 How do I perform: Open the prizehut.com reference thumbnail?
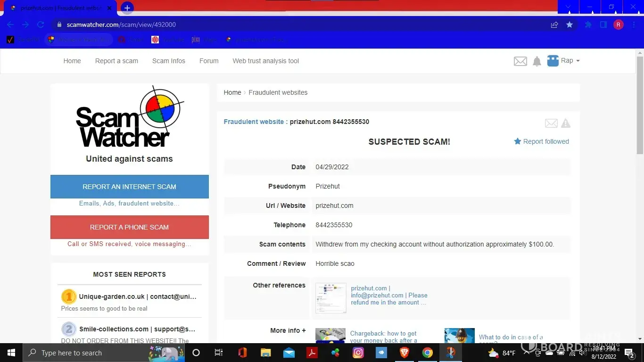click(x=331, y=298)
